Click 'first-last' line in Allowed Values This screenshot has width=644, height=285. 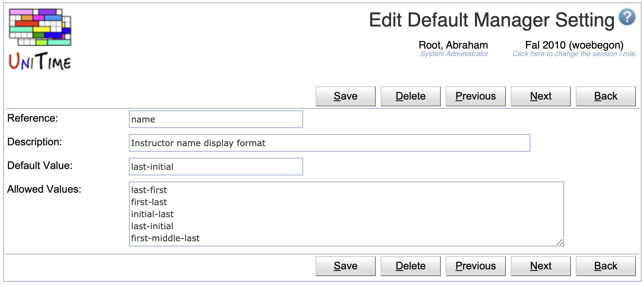pos(149,202)
